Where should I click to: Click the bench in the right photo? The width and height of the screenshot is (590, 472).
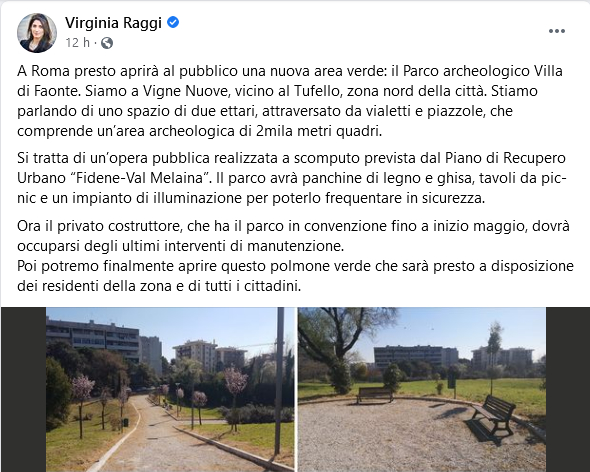coord(493,417)
